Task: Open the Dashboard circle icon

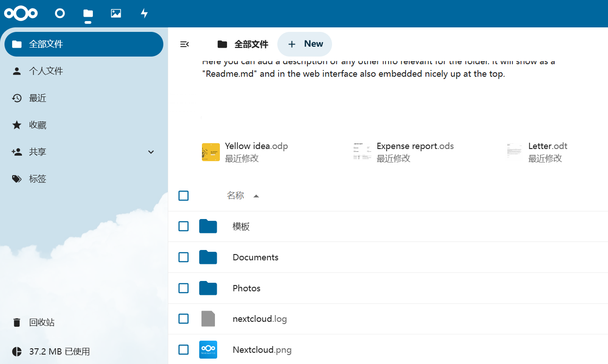Action: coord(60,13)
